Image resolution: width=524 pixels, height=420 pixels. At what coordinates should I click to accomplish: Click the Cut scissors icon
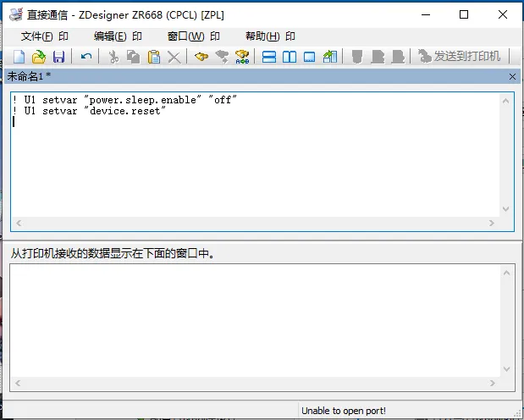click(113, 57)
